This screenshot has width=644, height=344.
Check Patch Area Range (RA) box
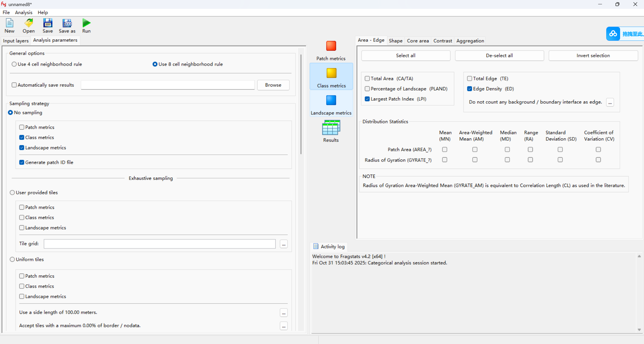[530, 149]
